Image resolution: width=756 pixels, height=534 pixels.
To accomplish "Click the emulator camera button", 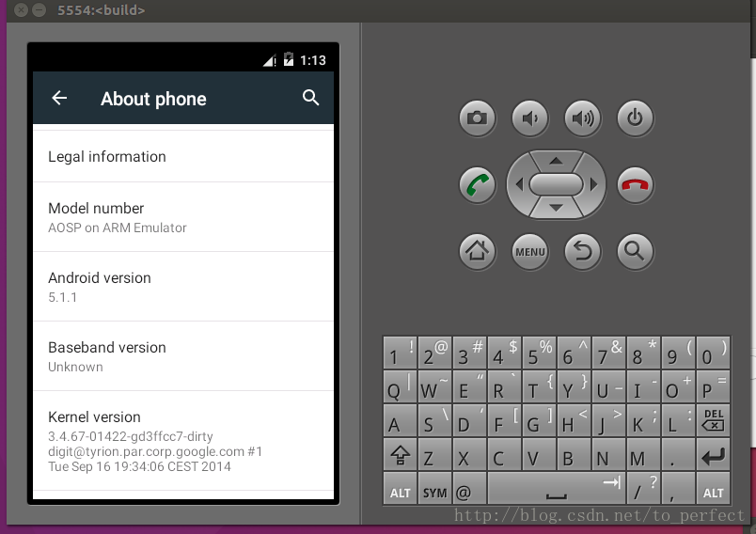I will click(x=477, y=118).
